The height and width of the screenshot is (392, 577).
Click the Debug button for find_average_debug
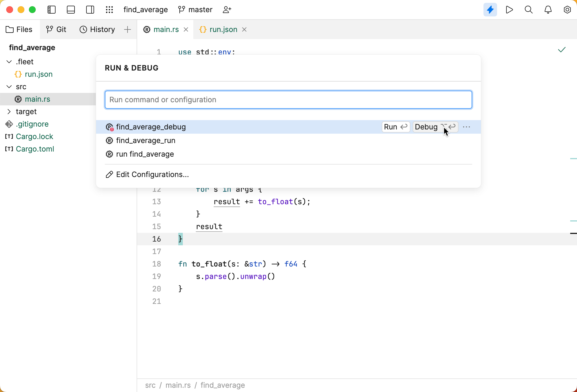[435, 127]
